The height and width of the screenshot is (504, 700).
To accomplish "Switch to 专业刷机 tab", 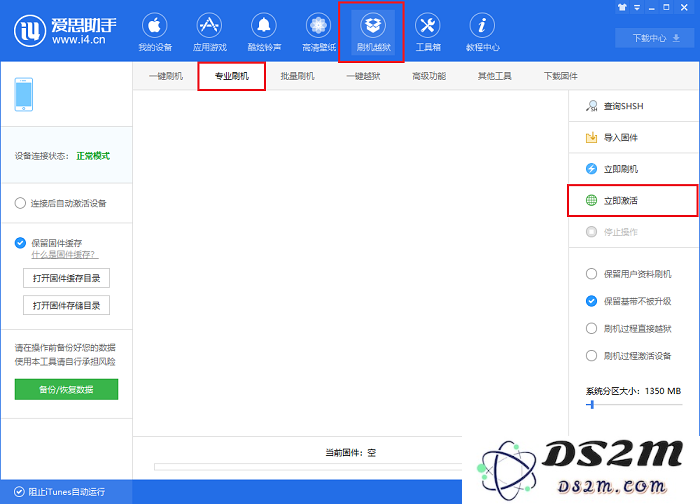I will coord(231,76).
